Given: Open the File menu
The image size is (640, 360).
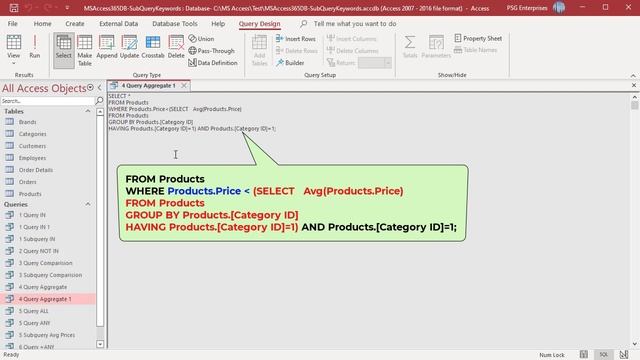Looking at the screenshot, I should tap(13, 24).
